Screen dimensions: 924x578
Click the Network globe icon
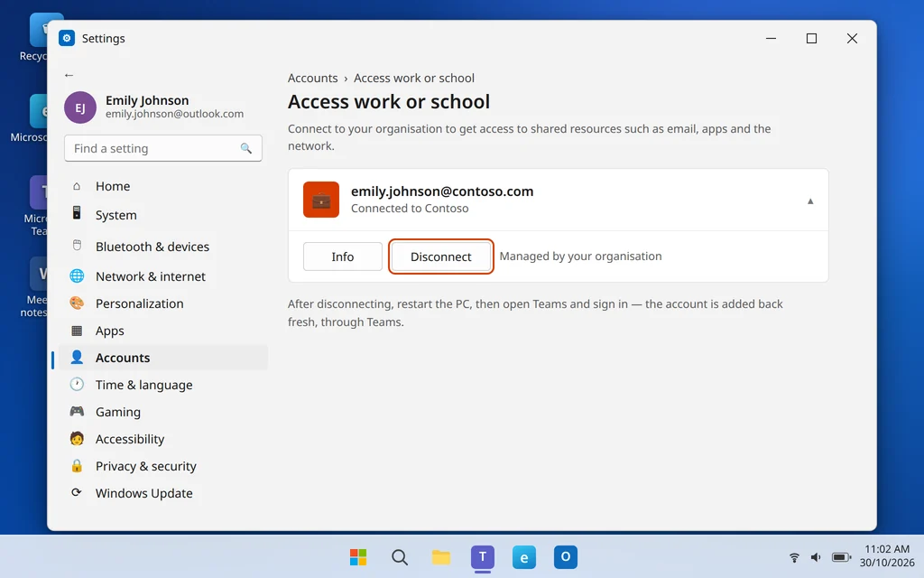(77, 275)
